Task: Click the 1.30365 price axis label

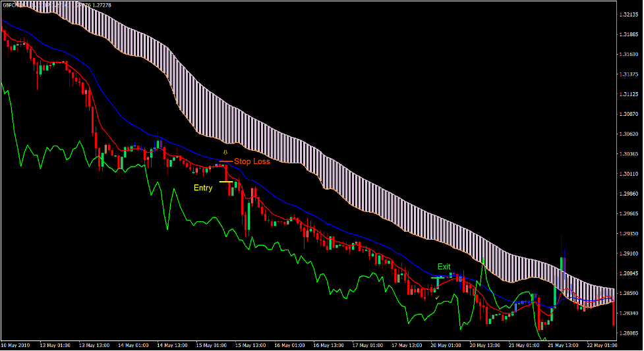Action: click(629, 154)
